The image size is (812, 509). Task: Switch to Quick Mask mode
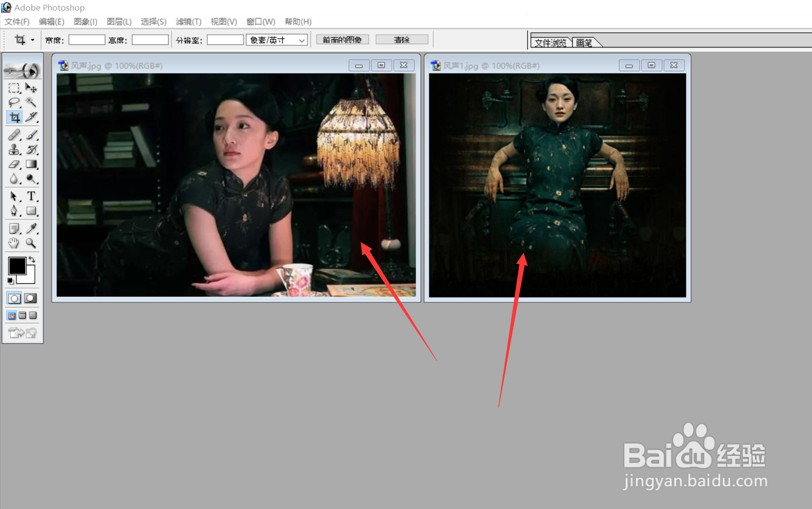coord(31,299)
